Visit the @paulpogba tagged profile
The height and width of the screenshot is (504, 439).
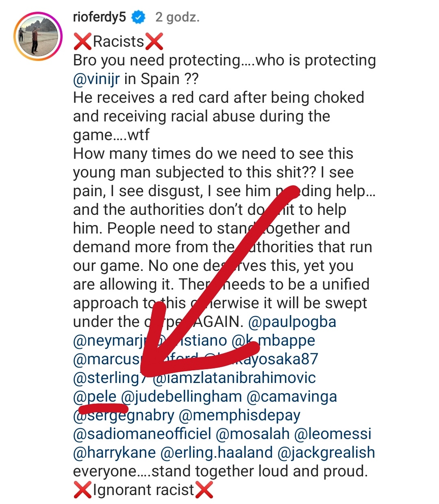pos(292,322)
